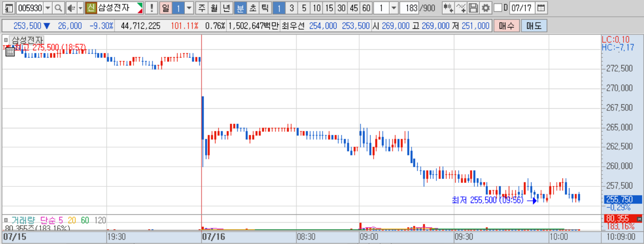Click the 최우선 best quote label
The image size is (644, 244).
(293, 26)
